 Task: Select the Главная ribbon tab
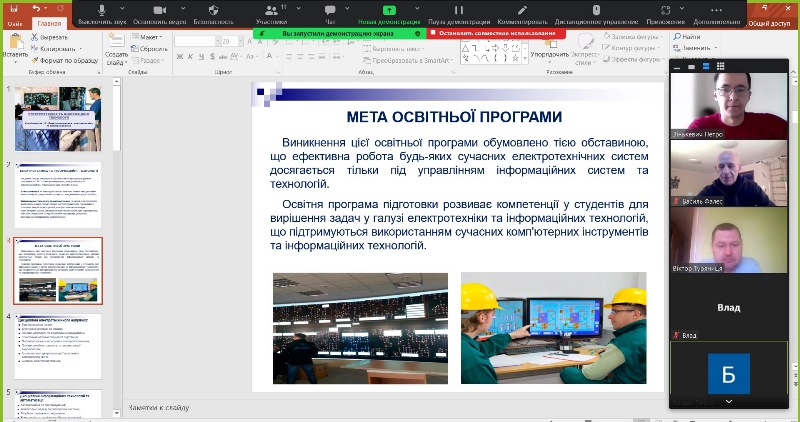(x=49, y=23)
